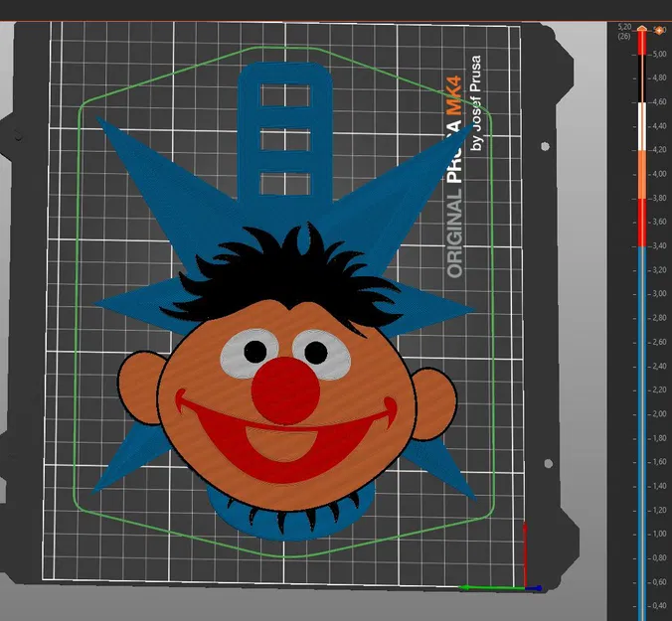Click the orange segment of the layer slider
The image size is (672, 621).
click(641, 174)
